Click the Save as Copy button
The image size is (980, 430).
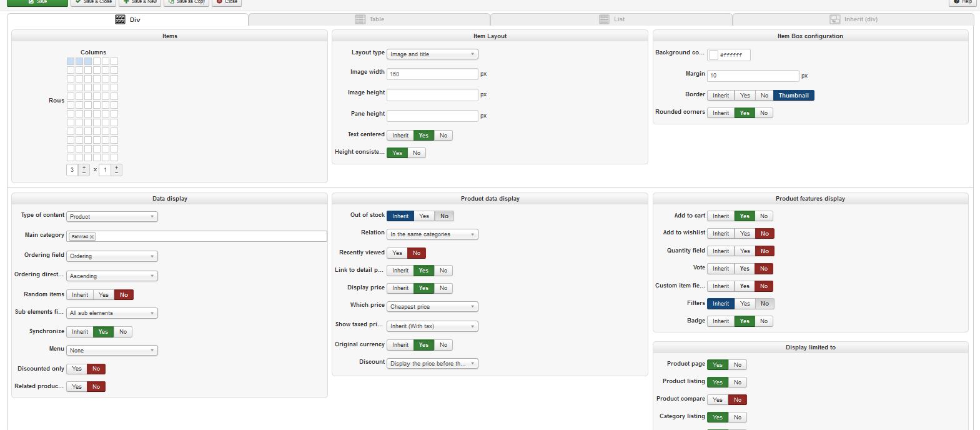(186, 2)
